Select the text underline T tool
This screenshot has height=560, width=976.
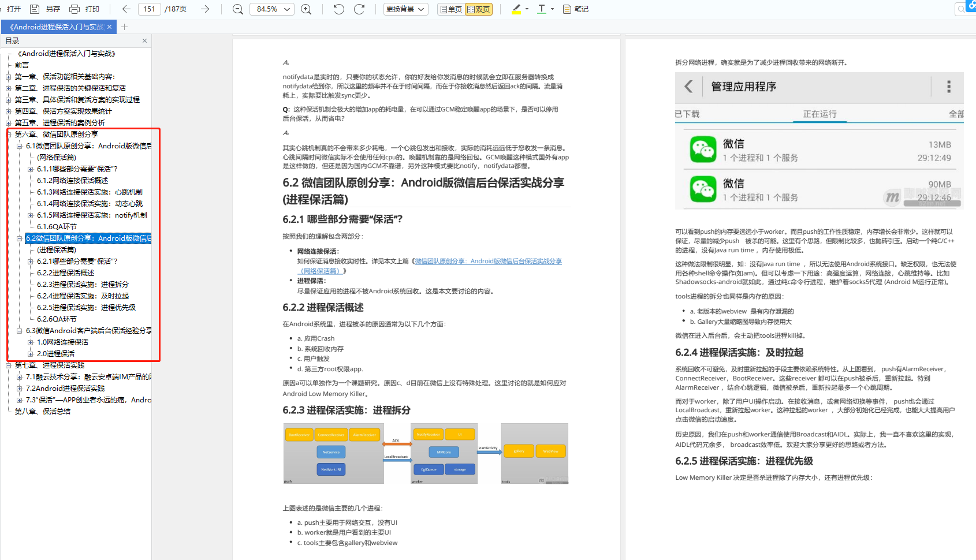(542, 9)
